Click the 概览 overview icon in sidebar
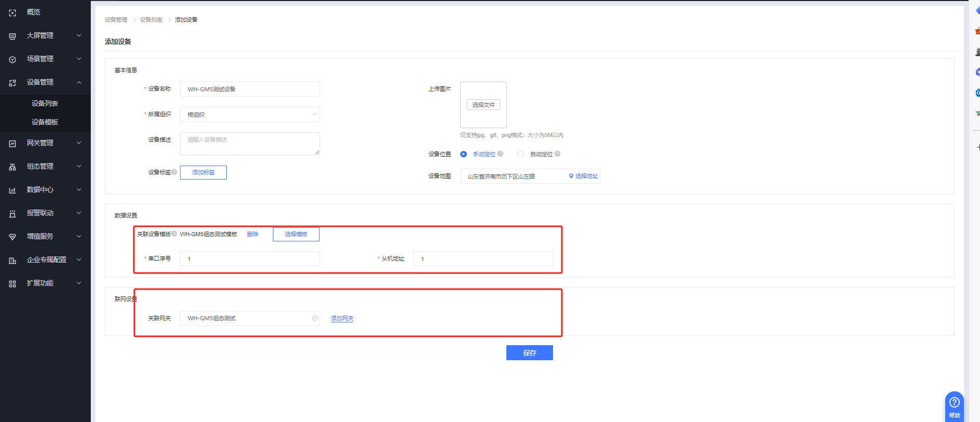The height and width of the screenshot is (422, 980). [x=12, y=12]
